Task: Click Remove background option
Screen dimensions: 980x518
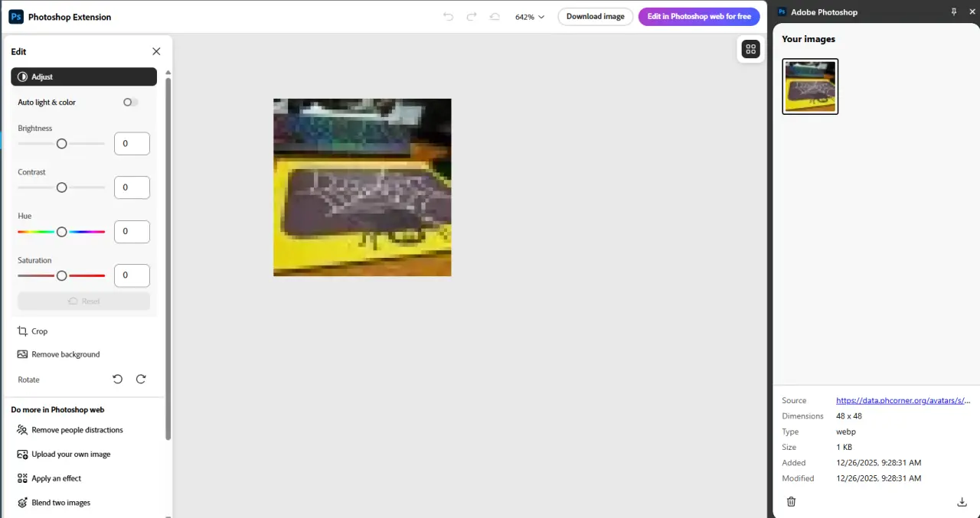Action: 59,354
